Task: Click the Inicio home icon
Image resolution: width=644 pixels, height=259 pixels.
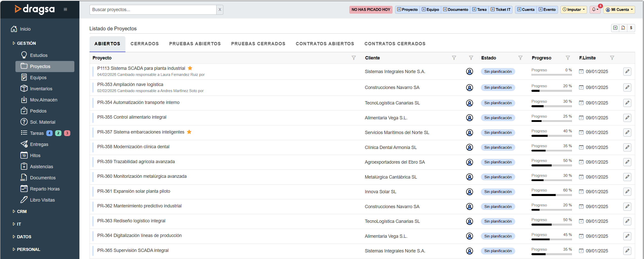Action: pos(14,29)
